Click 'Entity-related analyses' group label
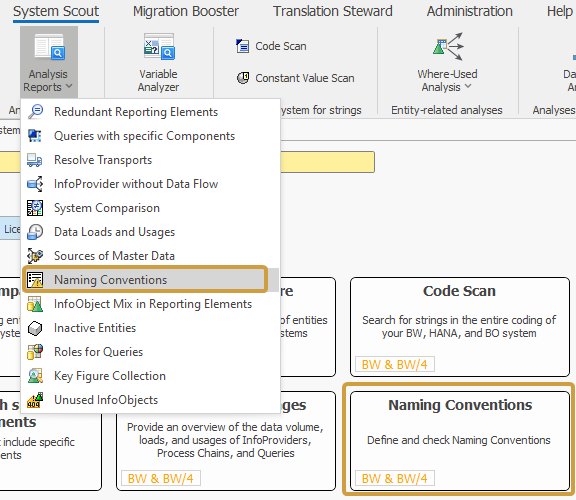This screenshot has height=500, width=576. coord(447,110)
